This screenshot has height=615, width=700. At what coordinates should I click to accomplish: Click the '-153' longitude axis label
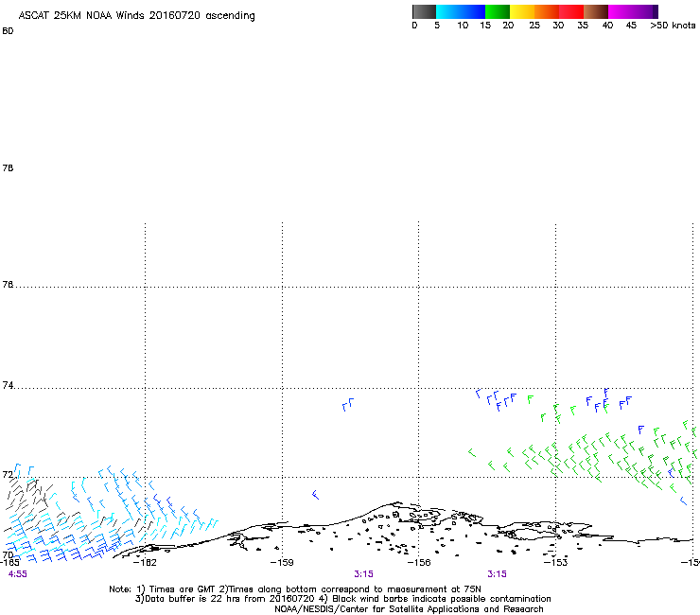click(555, 562)
